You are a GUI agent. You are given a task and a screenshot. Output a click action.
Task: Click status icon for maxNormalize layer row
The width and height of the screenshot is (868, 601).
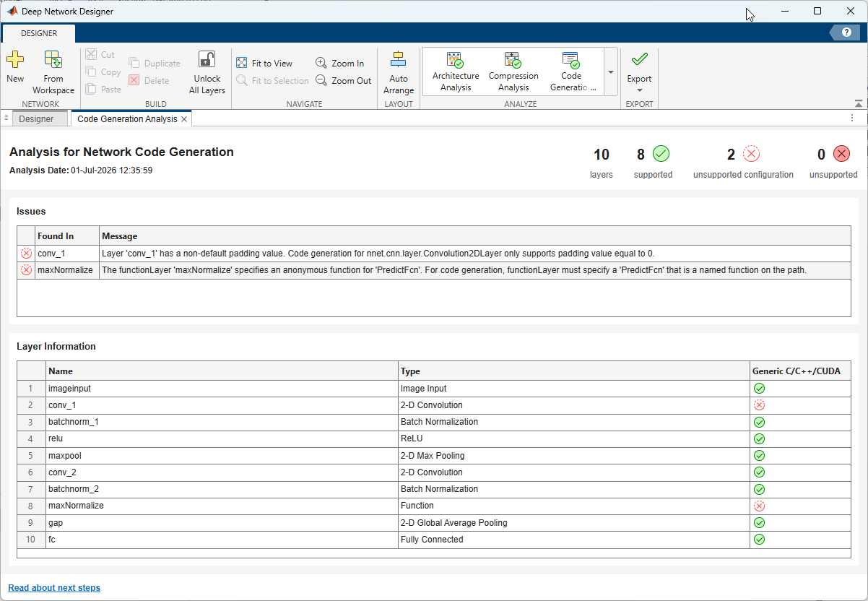(759, 506)
